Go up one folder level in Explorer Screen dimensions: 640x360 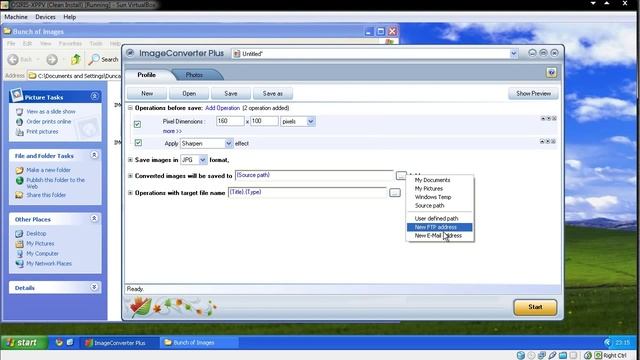point(76,60)
